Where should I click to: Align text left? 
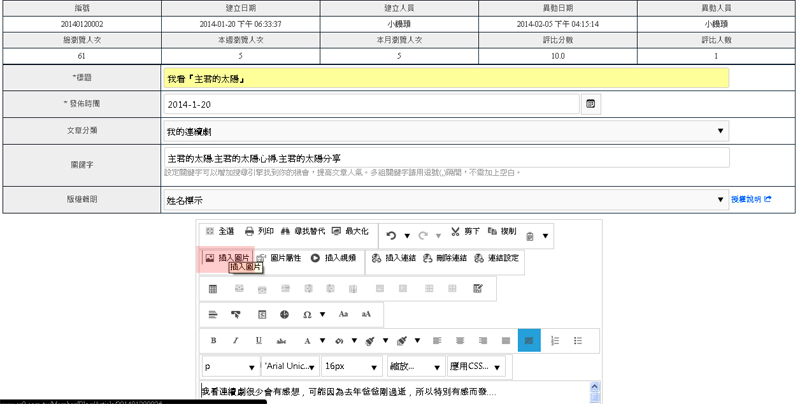(x=437, y=341)
